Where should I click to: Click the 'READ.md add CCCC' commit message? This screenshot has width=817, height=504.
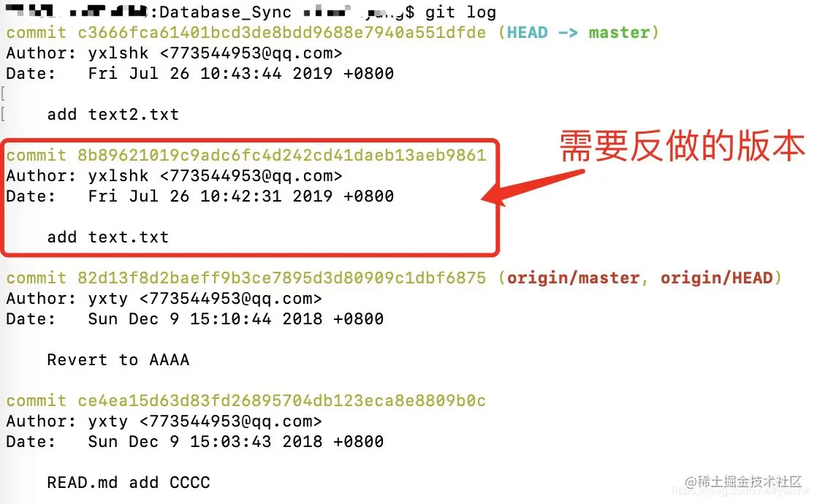[x=129, y=483]
